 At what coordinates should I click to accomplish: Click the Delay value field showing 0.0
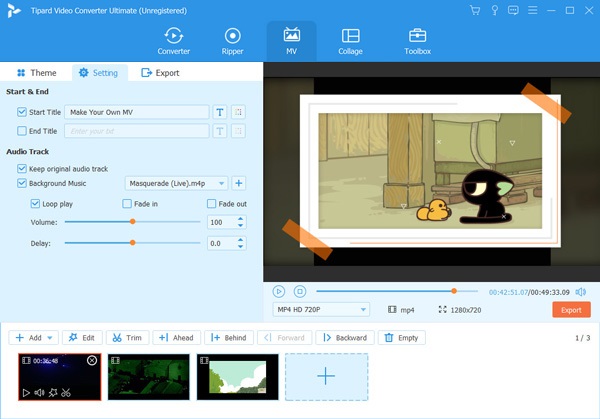point(222,243)
